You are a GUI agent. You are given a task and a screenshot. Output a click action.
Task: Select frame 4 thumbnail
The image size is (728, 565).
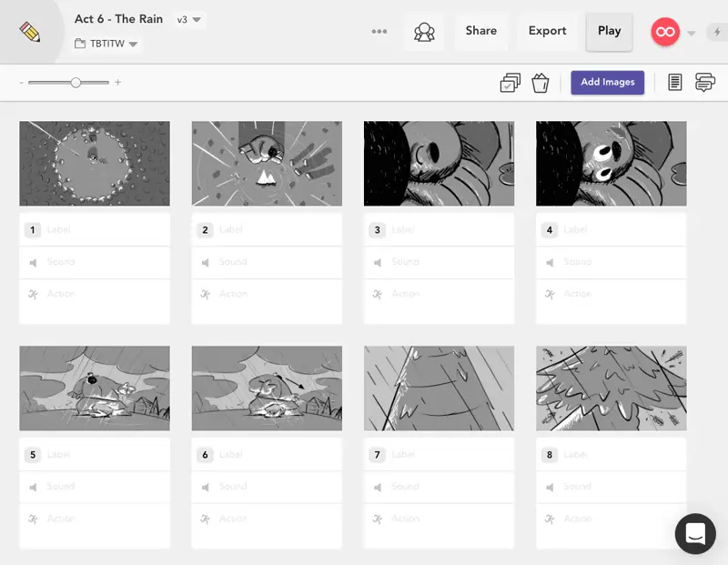point(612,164)
